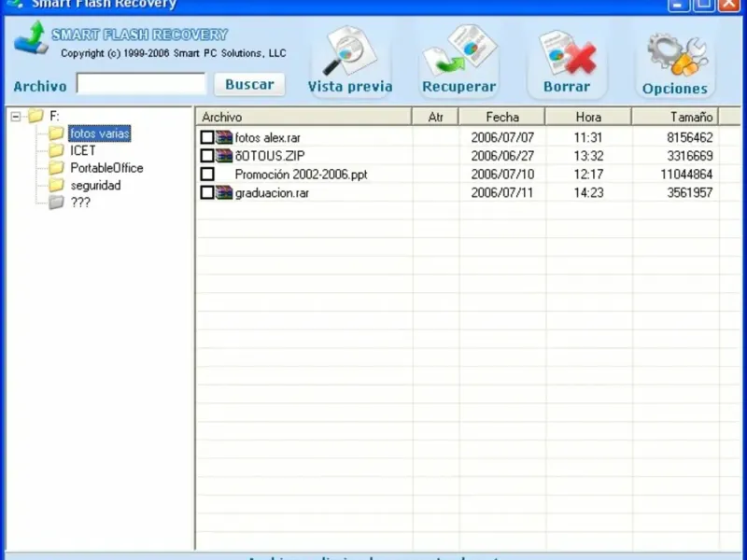Sort by the Fecha column header

point(502,117)
